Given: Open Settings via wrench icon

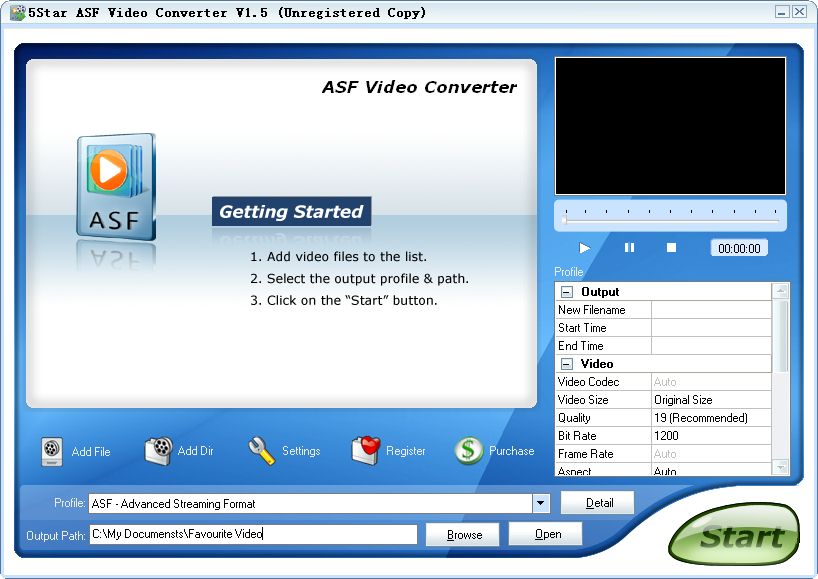Looking at the screenshot, I should (261, 451).
